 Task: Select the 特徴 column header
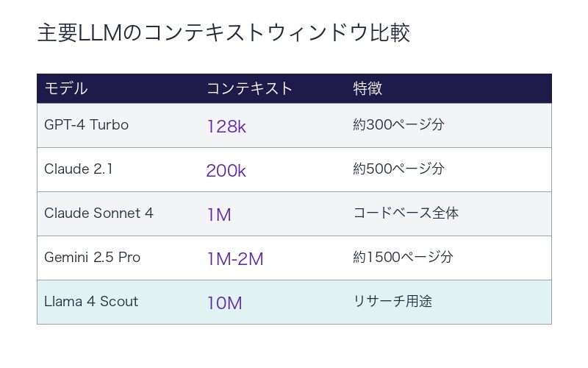tap(367, 88)
